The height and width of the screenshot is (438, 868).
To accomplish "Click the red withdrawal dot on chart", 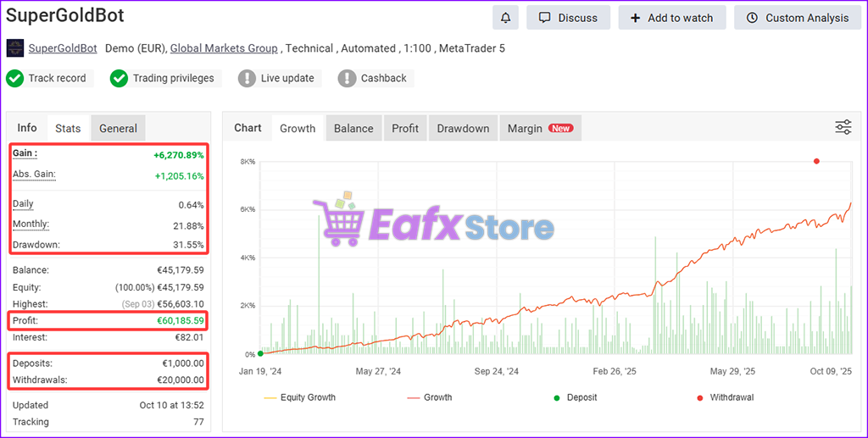I will [x=816, y=161].
